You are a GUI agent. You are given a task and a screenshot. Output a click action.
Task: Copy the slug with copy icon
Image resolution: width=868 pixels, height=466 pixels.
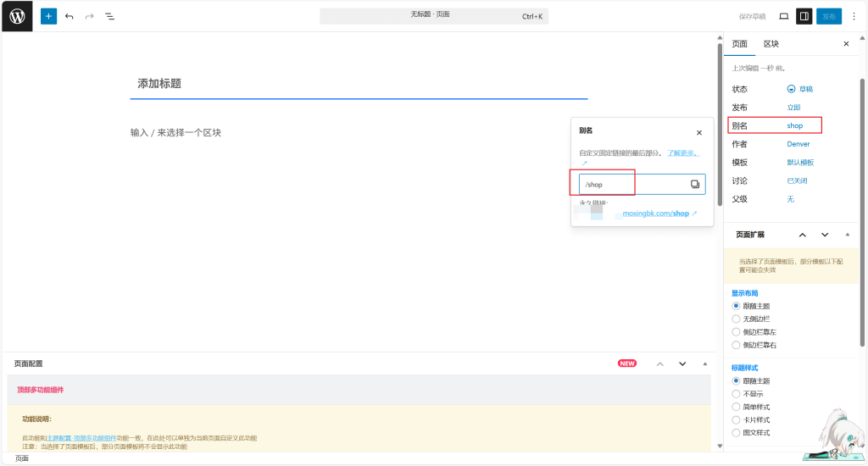(695, 184)
